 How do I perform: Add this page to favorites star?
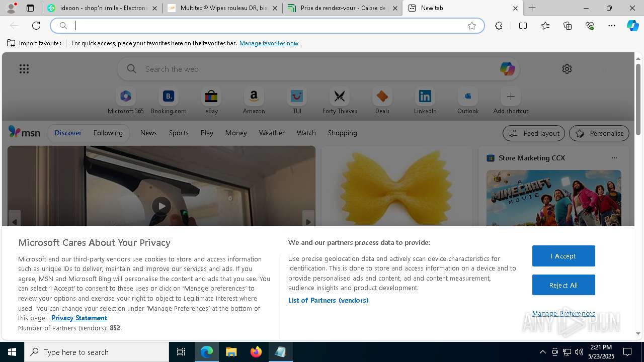tap(472, 26)
